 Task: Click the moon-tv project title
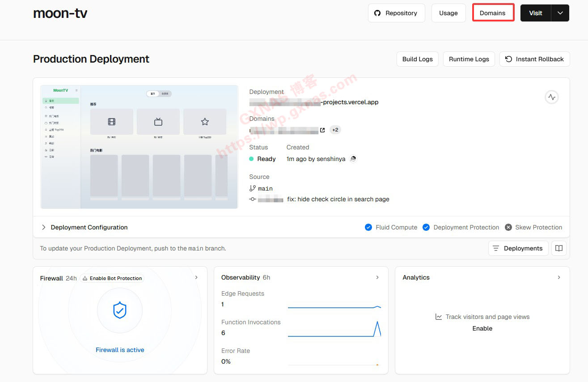click(60, 13)
